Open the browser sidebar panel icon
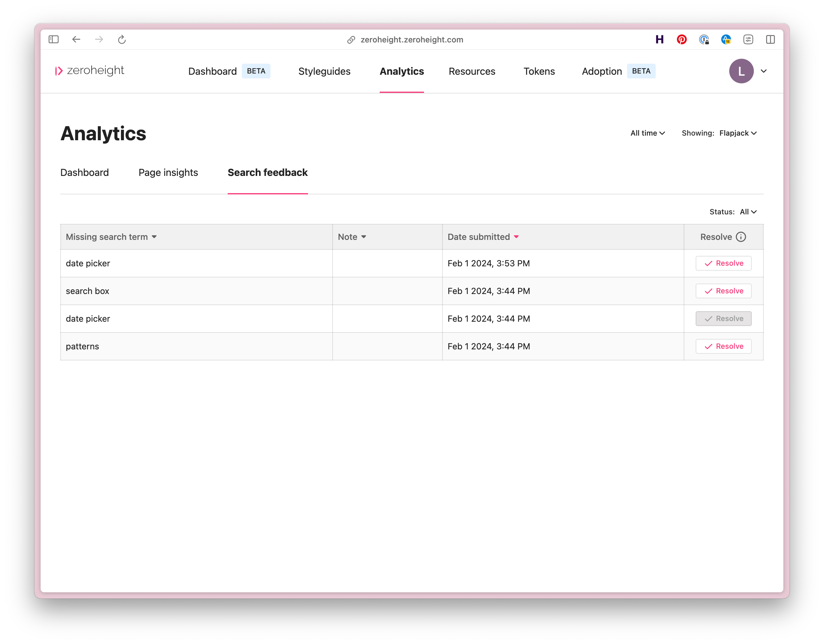824x644 pixels. coord(53,39)
